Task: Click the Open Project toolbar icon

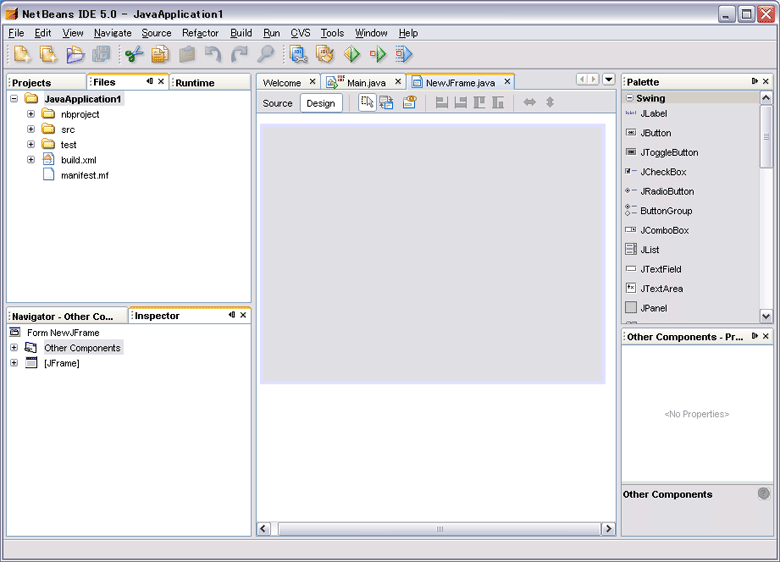Action: pos(75,54)
